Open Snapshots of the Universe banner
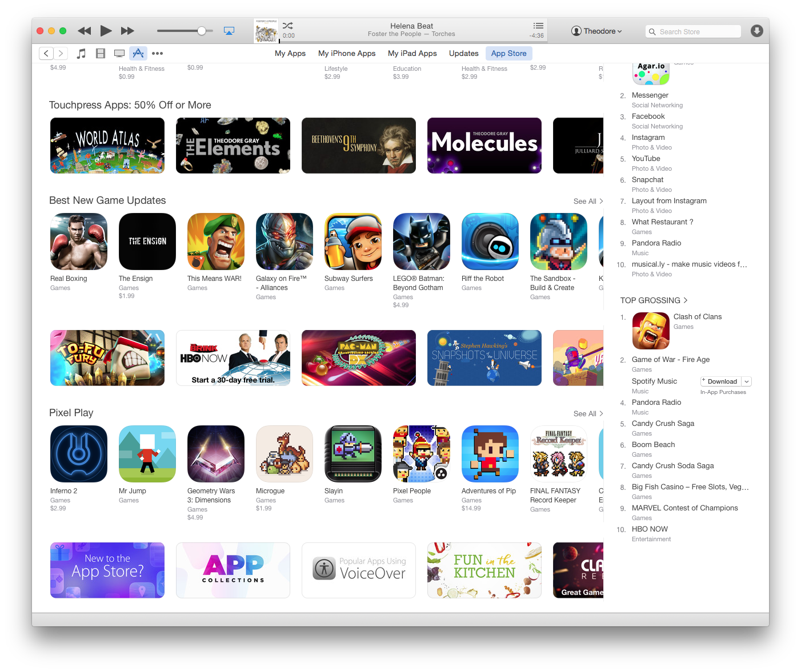The width and height of the screenshot is (801, 672). (484, 358)
